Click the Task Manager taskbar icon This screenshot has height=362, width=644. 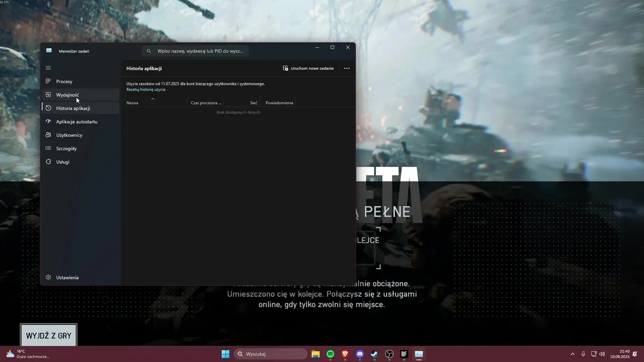[419, 354]
